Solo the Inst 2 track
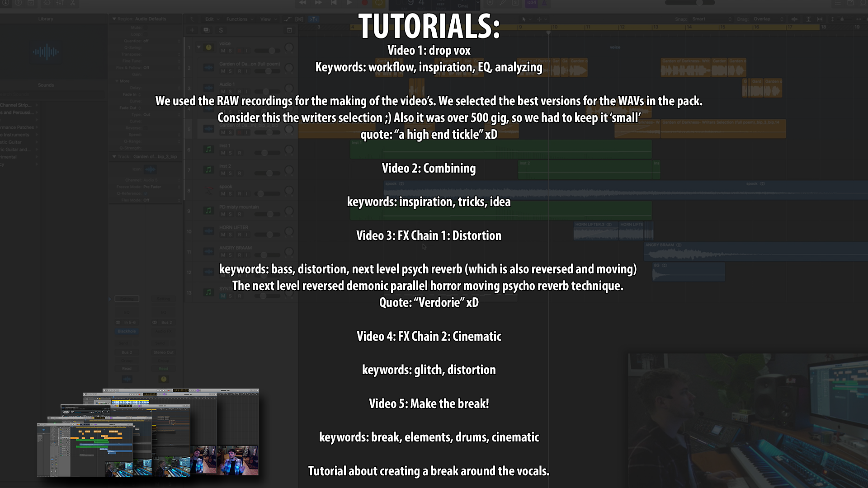868x488 pixels. (x=230, y=173)
